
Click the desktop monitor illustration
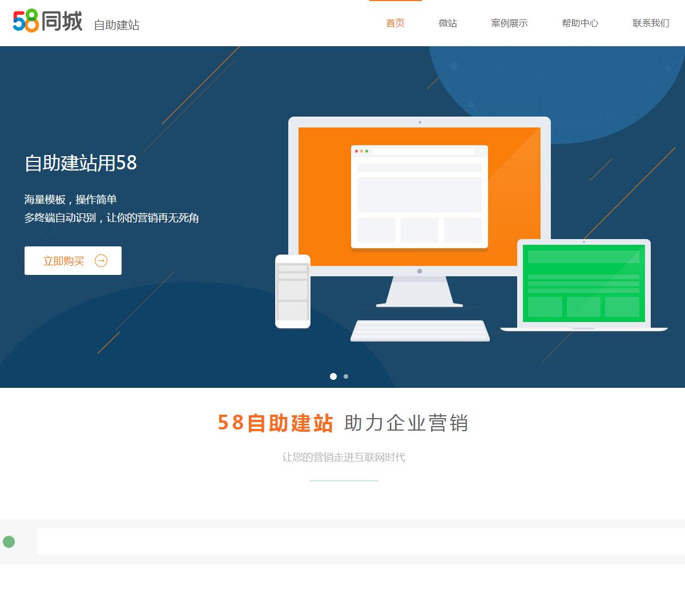click(x=420, y=212)
